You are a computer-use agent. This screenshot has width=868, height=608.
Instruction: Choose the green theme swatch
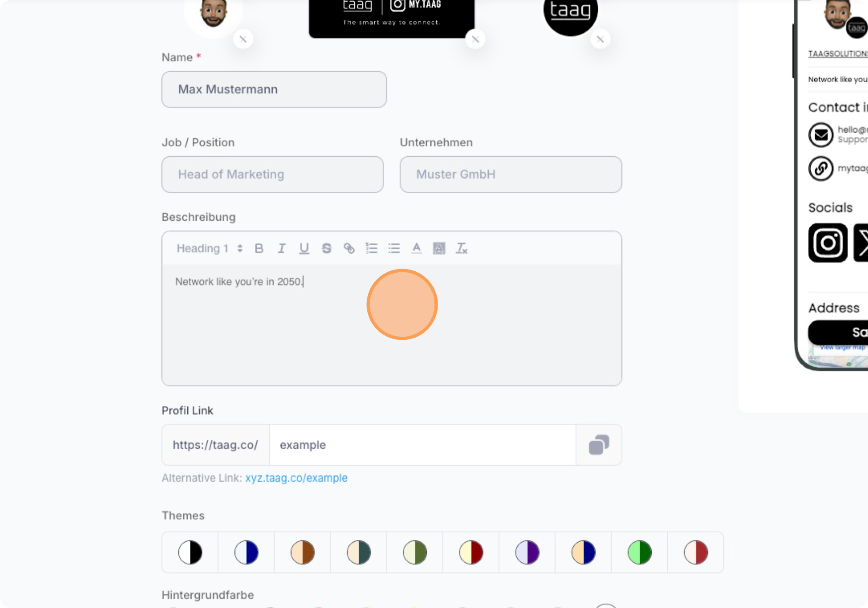pyautogui.click(x=640, y=552)
